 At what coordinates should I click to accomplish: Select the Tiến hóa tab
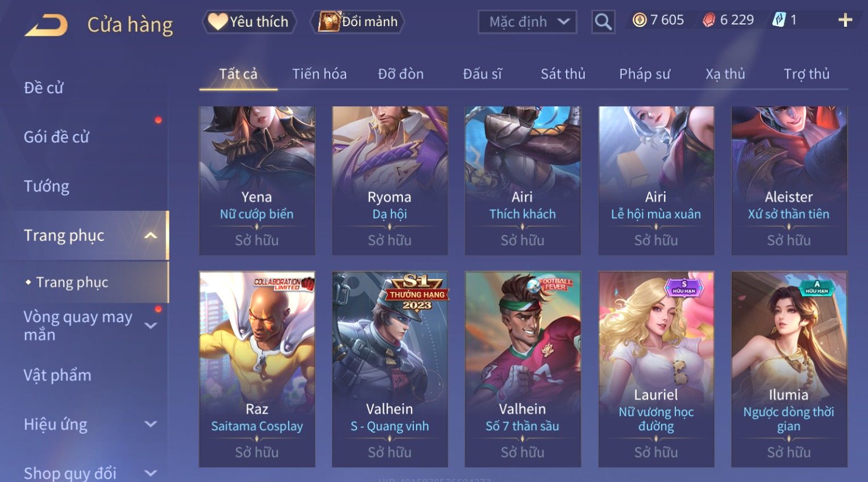[319, 74]
